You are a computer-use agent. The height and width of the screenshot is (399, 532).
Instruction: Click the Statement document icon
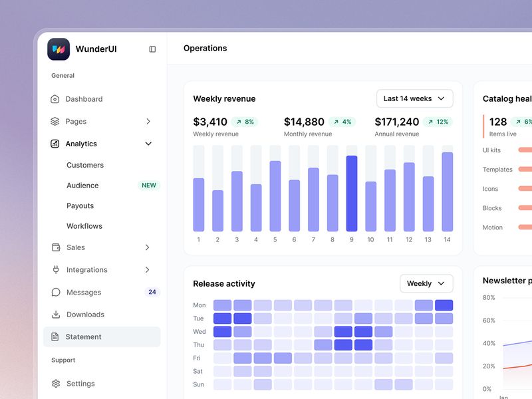[x=55, y=337]
